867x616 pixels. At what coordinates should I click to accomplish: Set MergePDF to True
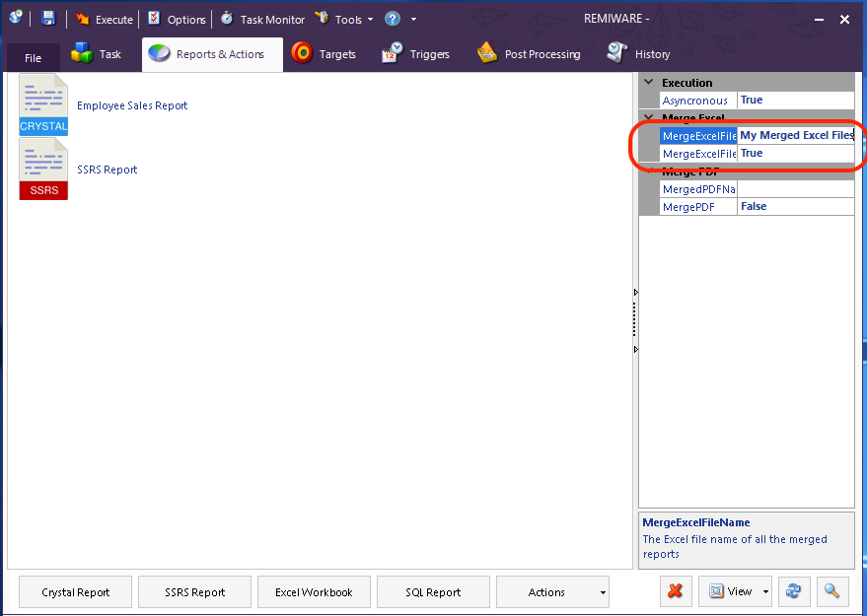coord(795,206)
